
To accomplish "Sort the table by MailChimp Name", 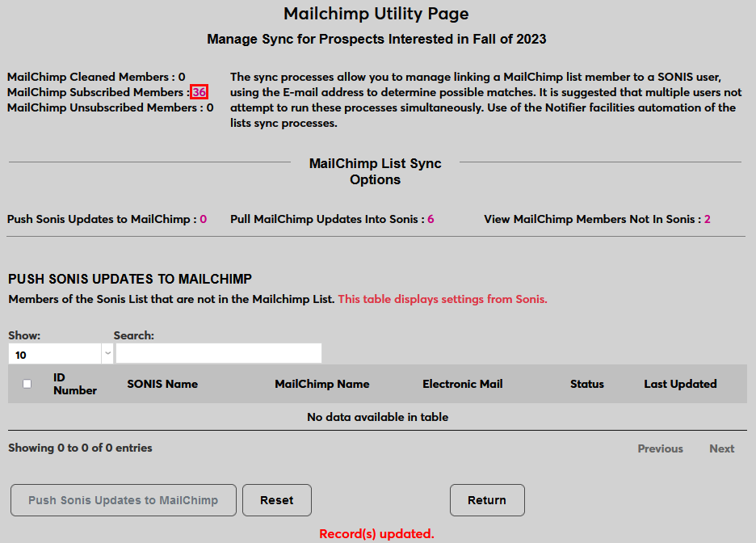I will (322, 384).
